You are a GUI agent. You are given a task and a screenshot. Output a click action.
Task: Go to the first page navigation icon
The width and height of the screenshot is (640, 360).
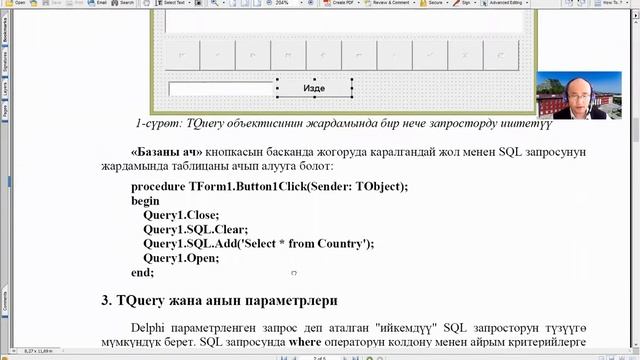click(283, 358)
